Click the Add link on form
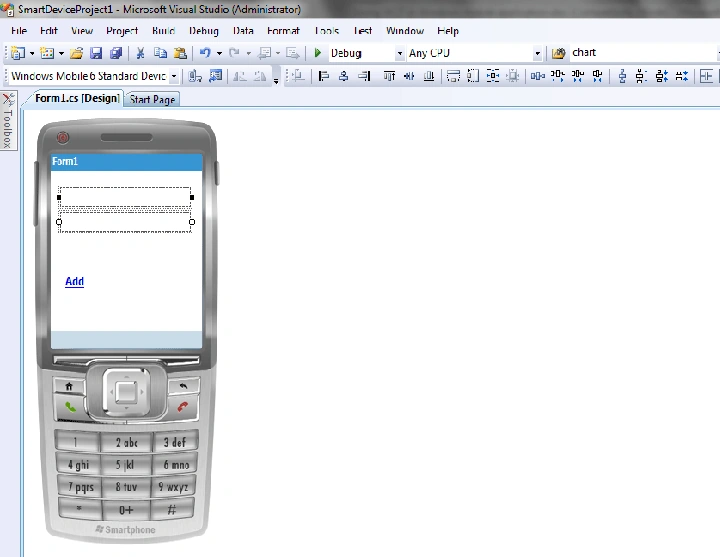The height and width of the screenshot is (557, 720). point(74,281)
